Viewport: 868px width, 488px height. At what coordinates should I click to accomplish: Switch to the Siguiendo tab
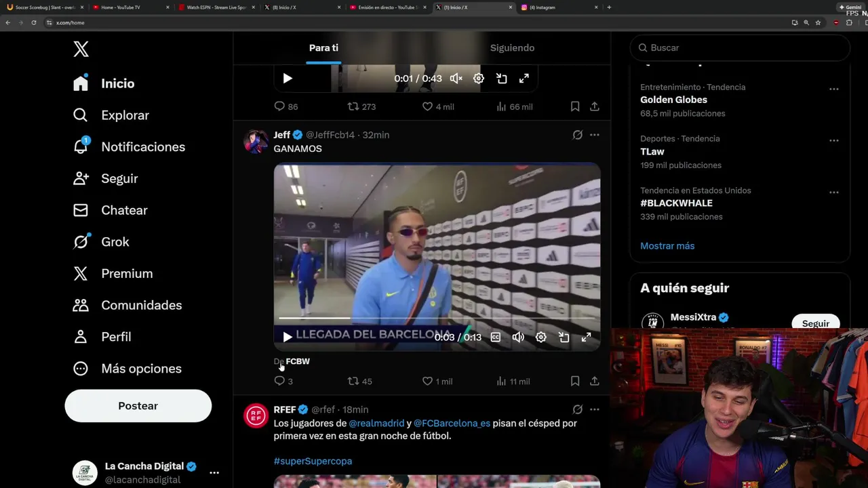click(x=512, y=48)
